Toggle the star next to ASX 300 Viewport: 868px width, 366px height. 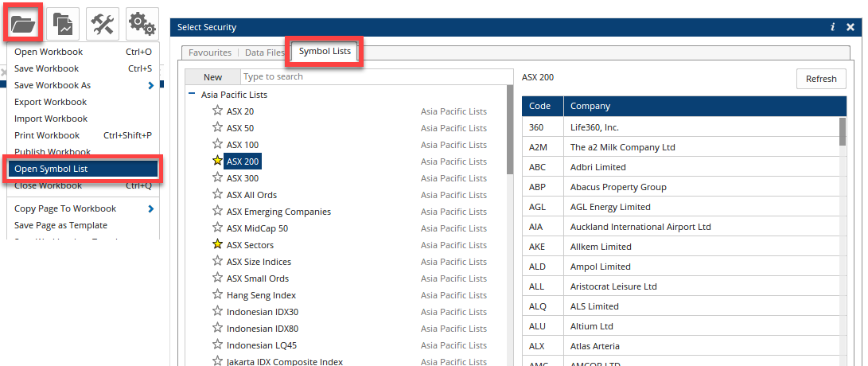[x=217, y=177]
